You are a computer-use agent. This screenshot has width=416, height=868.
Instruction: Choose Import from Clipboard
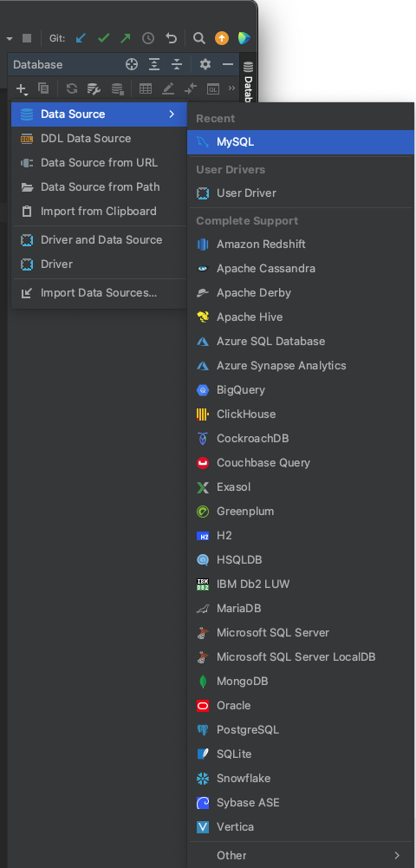(99, 212)
